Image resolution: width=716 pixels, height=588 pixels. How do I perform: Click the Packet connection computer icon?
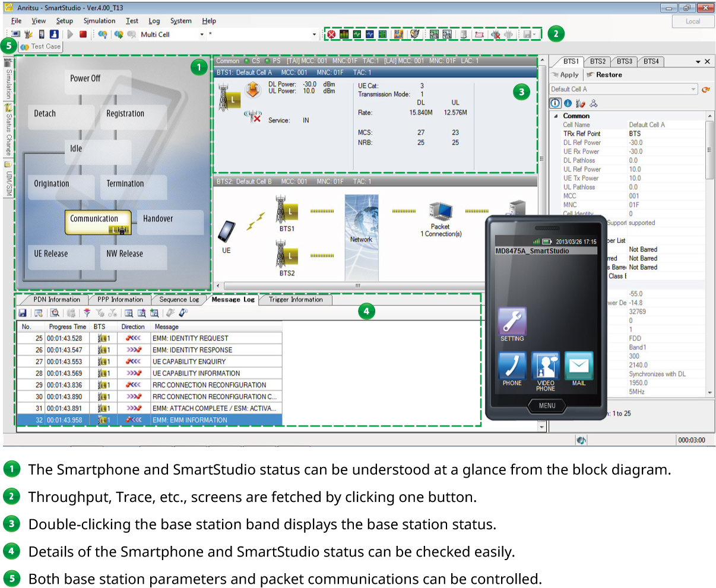441,212
